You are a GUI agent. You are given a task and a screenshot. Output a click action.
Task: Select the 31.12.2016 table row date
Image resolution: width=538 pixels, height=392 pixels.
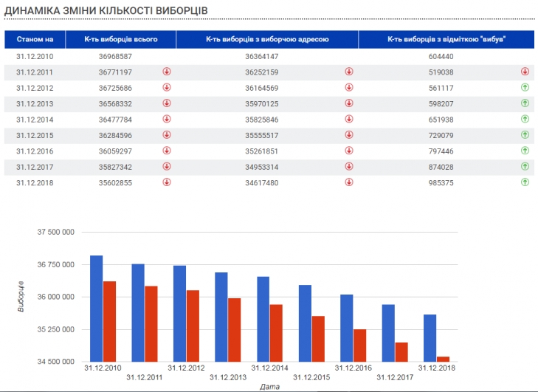click(35, 151)
